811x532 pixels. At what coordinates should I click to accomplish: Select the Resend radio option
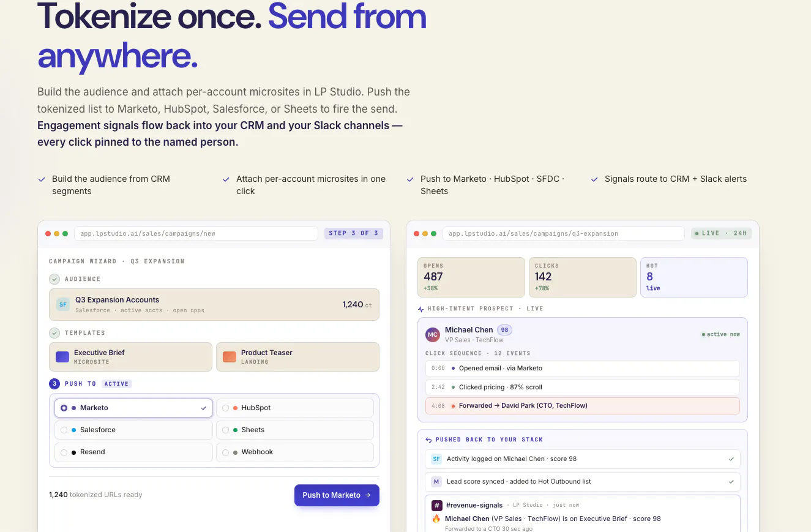coord(133,452)
